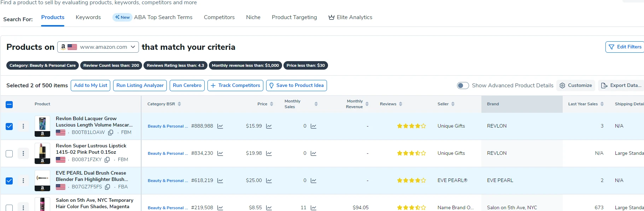The image size is (644, 211).
Task: Open price history chart for EVE PEARL brush
Action: 269,181
